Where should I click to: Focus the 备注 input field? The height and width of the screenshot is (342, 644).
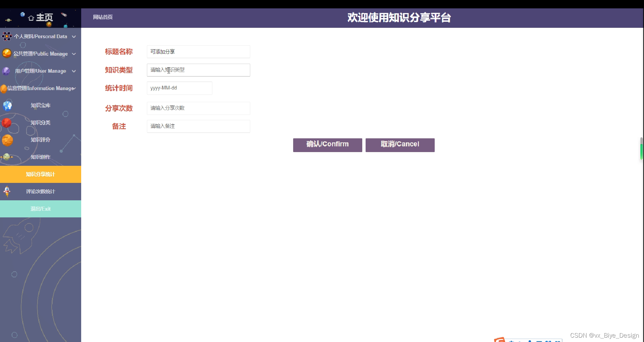(x=198, y=126)
